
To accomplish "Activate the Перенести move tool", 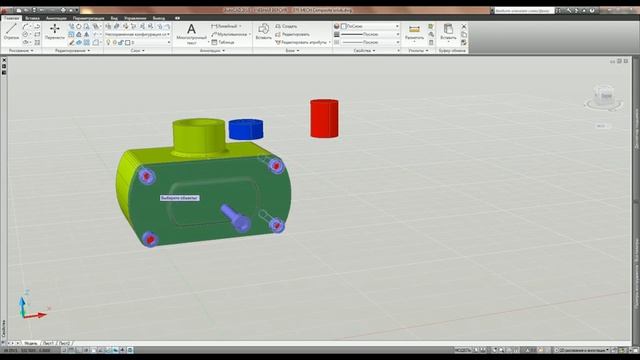I will 55,31.
